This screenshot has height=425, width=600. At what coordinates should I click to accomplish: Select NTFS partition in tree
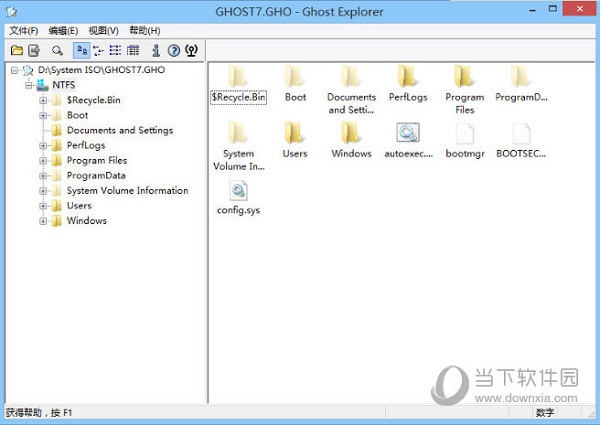(64, 85)
